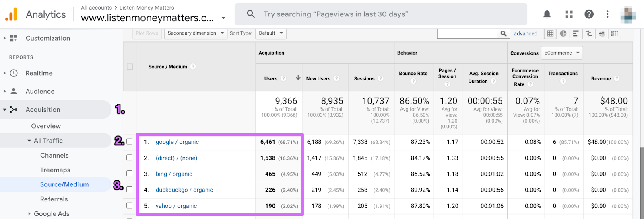Switch to Pivot table view
Screen dimensions: 644x219
(x=614, y=33)
